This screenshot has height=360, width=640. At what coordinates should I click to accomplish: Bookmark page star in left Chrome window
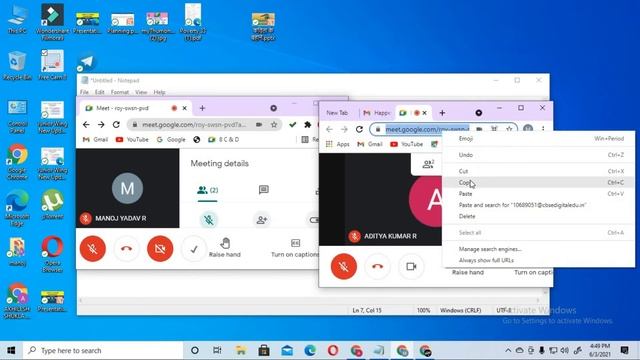coord(274,124)
